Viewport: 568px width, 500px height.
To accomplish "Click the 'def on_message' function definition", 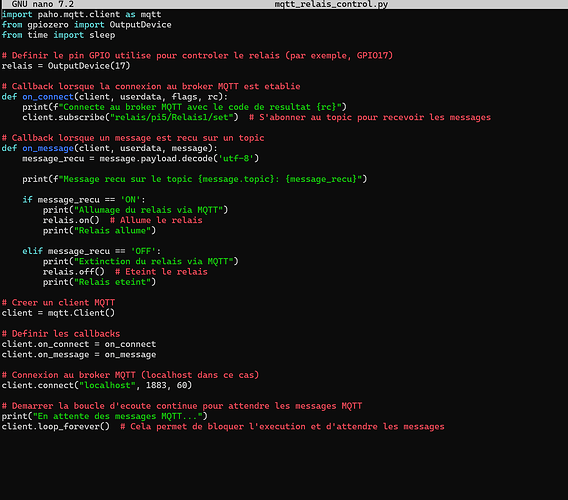I will 110,148.
